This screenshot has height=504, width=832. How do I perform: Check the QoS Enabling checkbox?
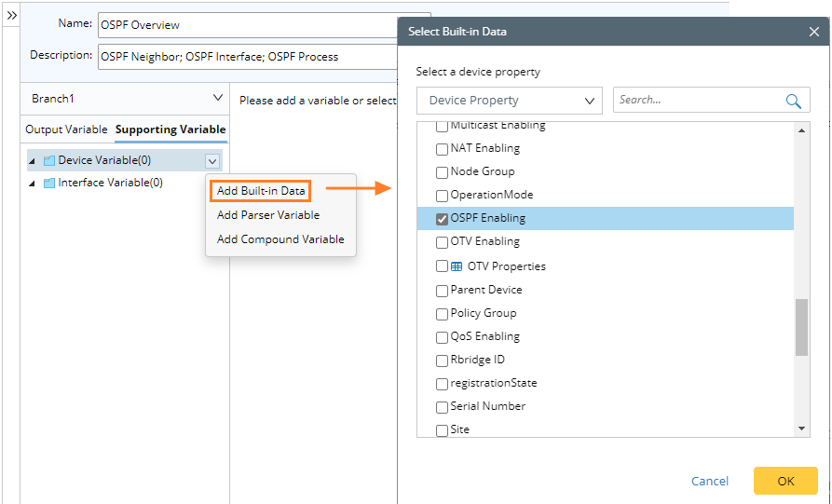443,337
